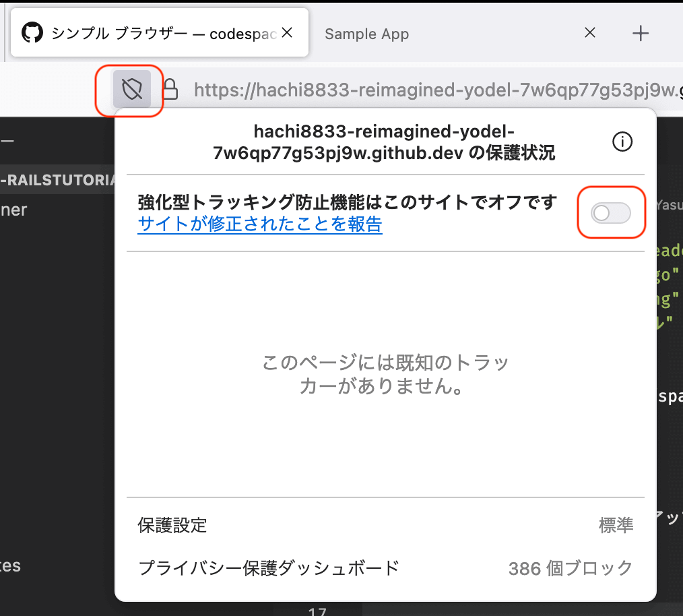Viewport: 683px width, 616px height.
Task: Close the シンプル ブラウザー tab
Action: point(287,32)
